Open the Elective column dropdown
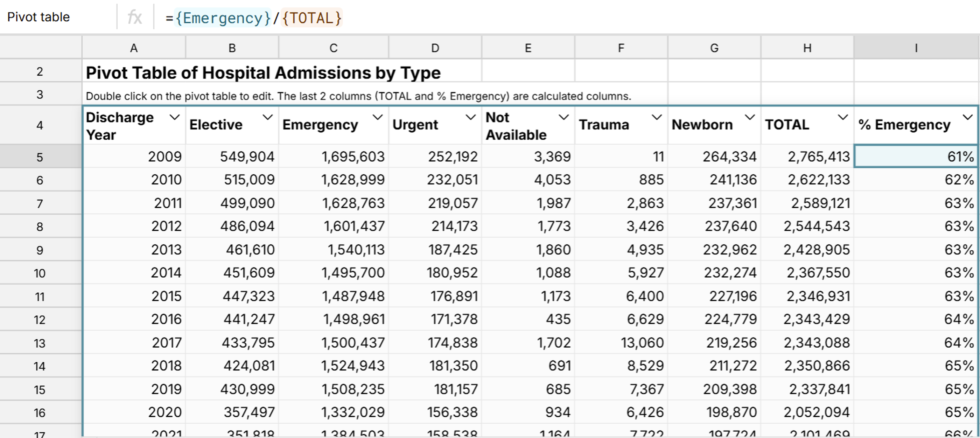Viewport: 980px width, 438px height. coord(268,117)
